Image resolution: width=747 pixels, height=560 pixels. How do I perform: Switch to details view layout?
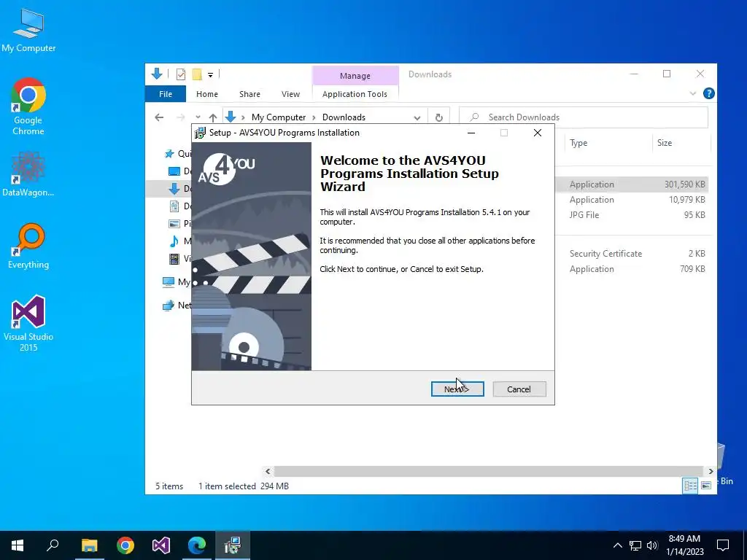690,486
